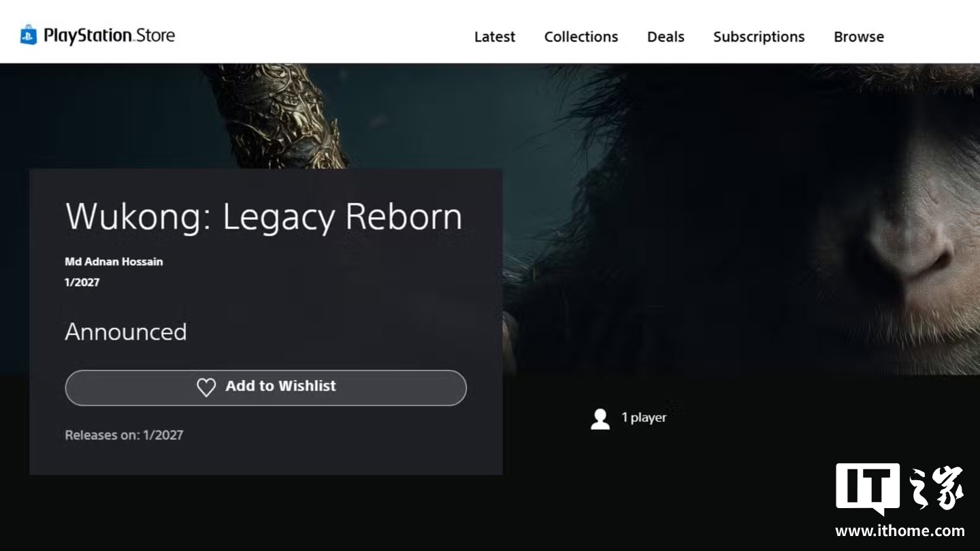Viewport: 980px width, 551px height.
Task: Click the 1 player label
Action: pos(644,418)
